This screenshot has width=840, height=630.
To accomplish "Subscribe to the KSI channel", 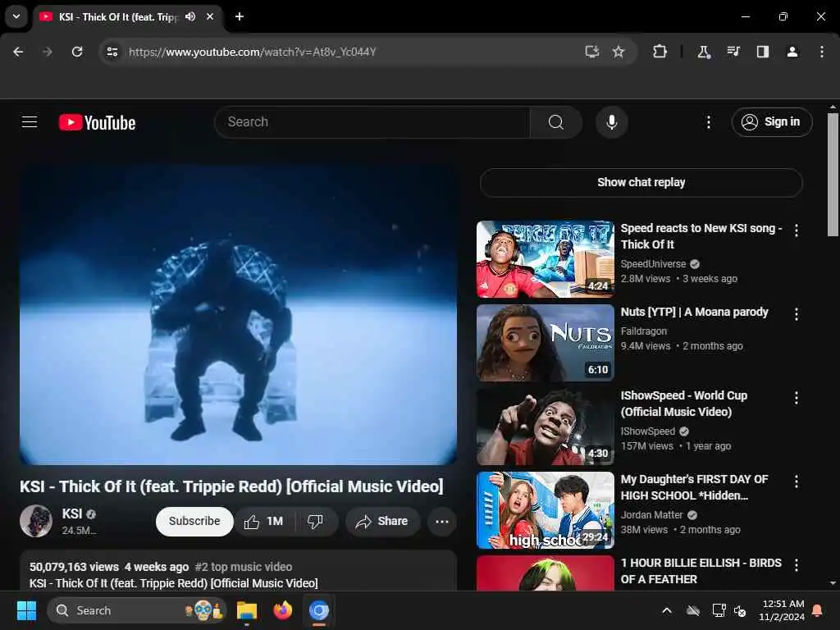I will (x=194, y=521).
